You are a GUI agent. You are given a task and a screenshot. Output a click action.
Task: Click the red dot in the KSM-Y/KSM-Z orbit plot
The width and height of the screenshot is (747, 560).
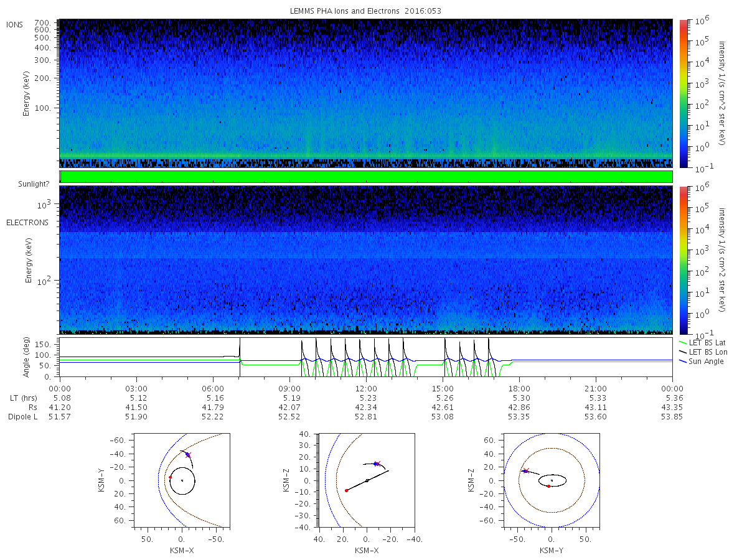coord(548,485)
